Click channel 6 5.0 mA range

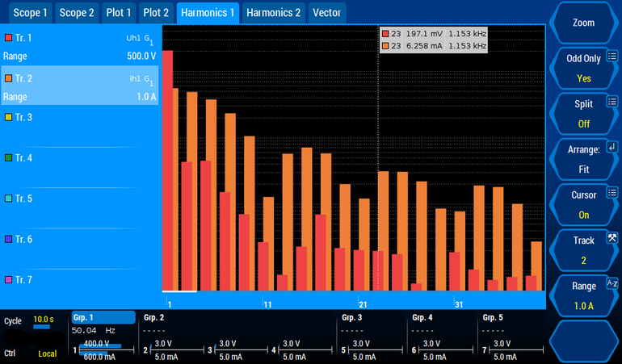coord(435,357)
